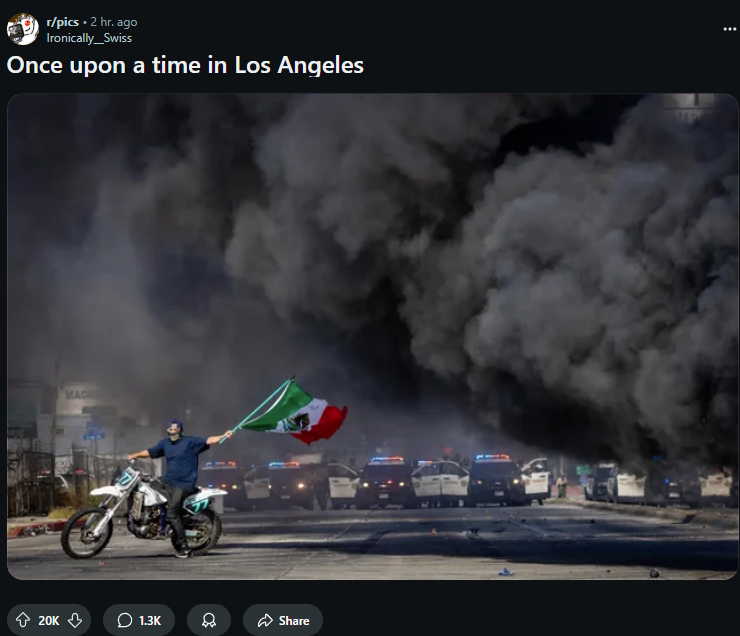Click the '2 hr. ago' timestamp
This screenshot has width=740, height=636.
[x=114, y=22]
